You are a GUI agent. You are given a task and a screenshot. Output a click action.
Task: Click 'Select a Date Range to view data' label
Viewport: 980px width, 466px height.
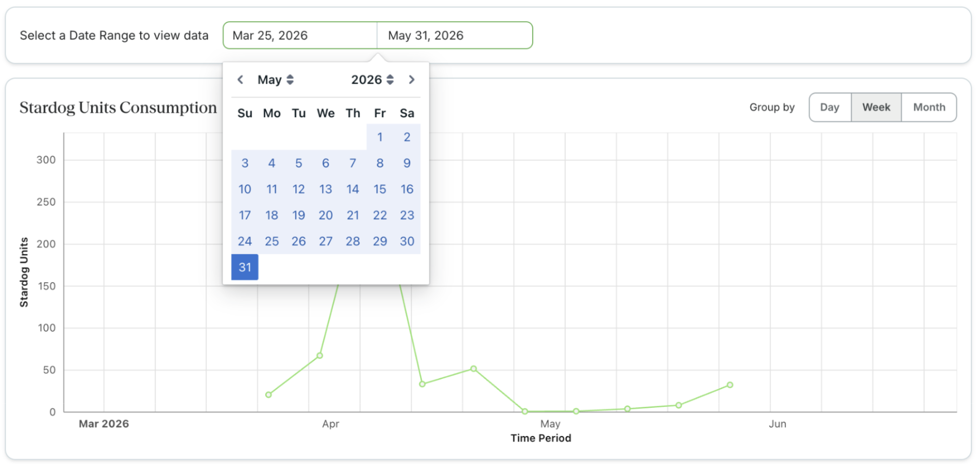point(114,35)
